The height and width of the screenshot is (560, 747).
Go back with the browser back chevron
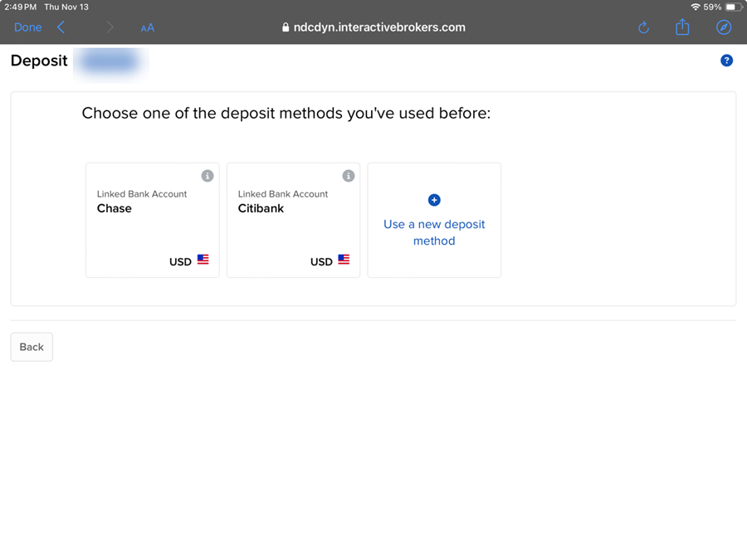coord(61,27)
